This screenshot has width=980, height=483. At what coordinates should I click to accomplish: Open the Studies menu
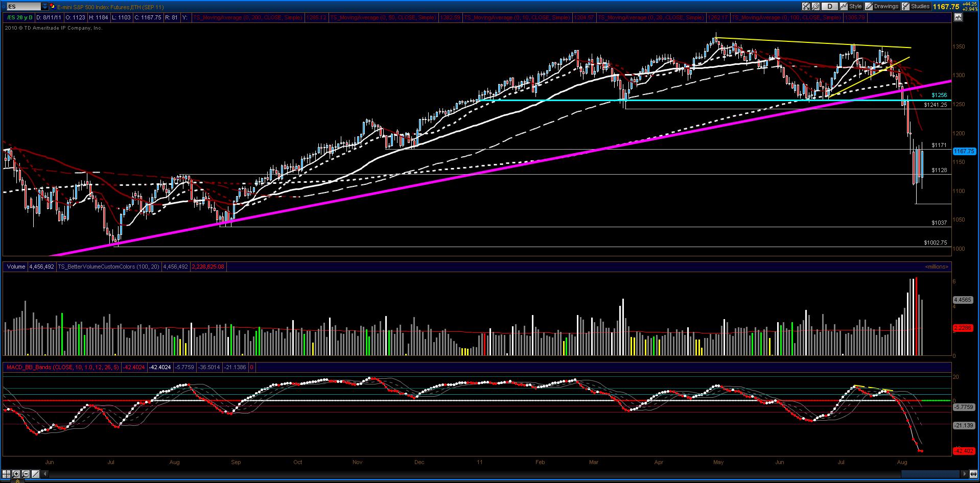[x=916, y=6]
